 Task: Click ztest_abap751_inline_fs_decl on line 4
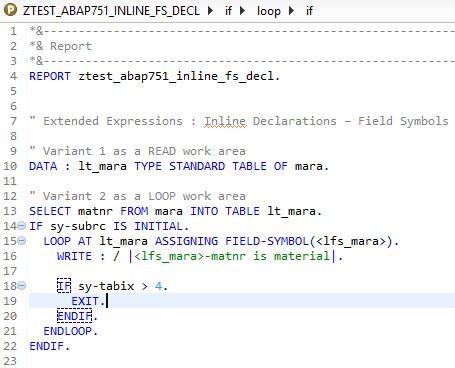pyautogui.click(x=176, y=76)
